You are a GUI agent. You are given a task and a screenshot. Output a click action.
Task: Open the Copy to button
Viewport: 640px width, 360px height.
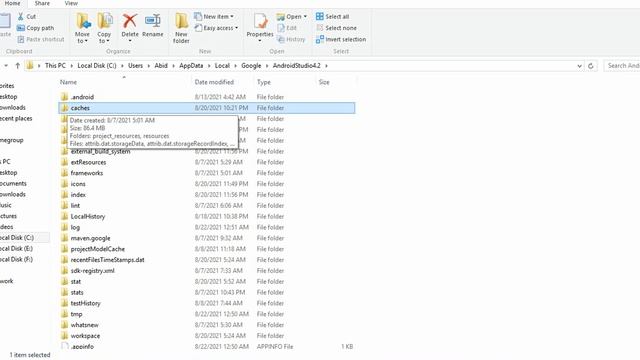(x=104, y=28)
